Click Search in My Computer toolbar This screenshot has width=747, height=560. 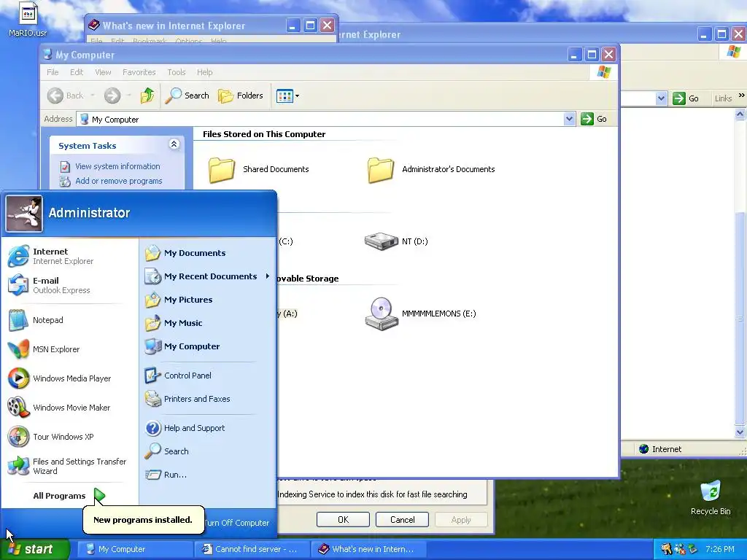coord(187,96)
